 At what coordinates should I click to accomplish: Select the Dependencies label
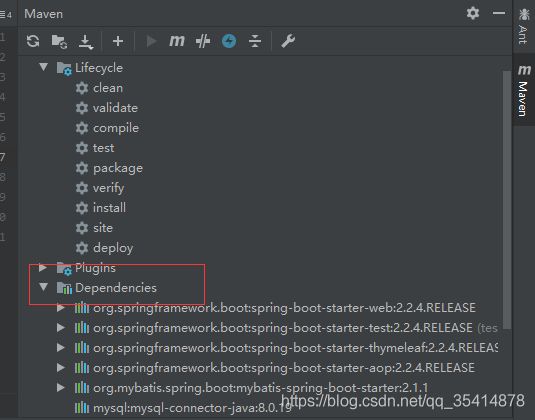pos(116,288)
